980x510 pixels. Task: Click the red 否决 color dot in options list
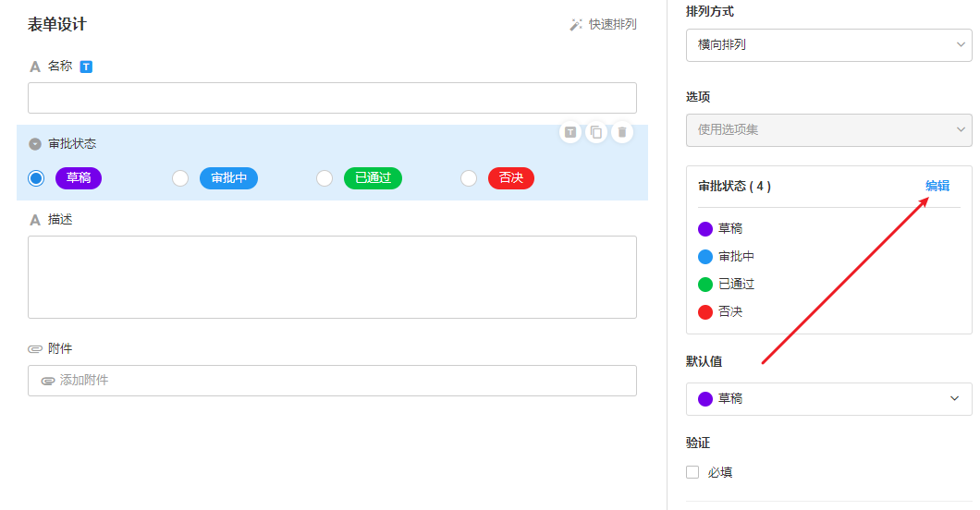[x=705, y=312]
